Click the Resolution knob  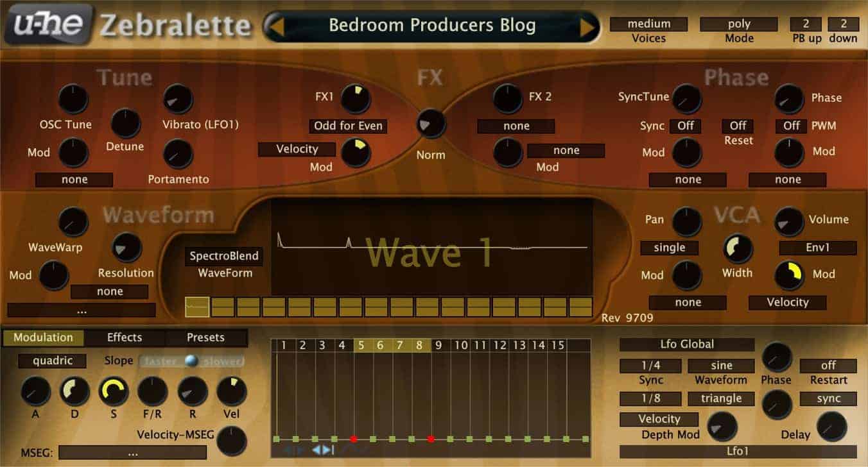click(126, 247)
